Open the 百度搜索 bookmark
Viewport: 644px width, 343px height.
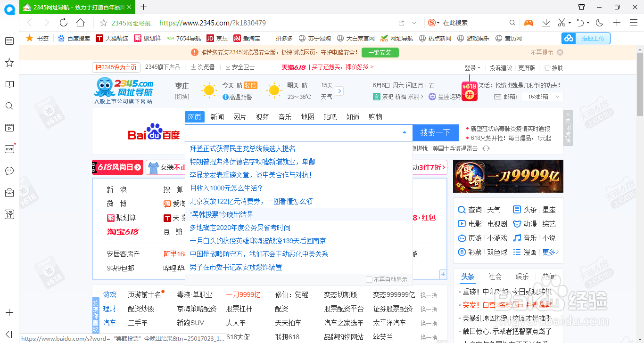[x=74, y=38]
